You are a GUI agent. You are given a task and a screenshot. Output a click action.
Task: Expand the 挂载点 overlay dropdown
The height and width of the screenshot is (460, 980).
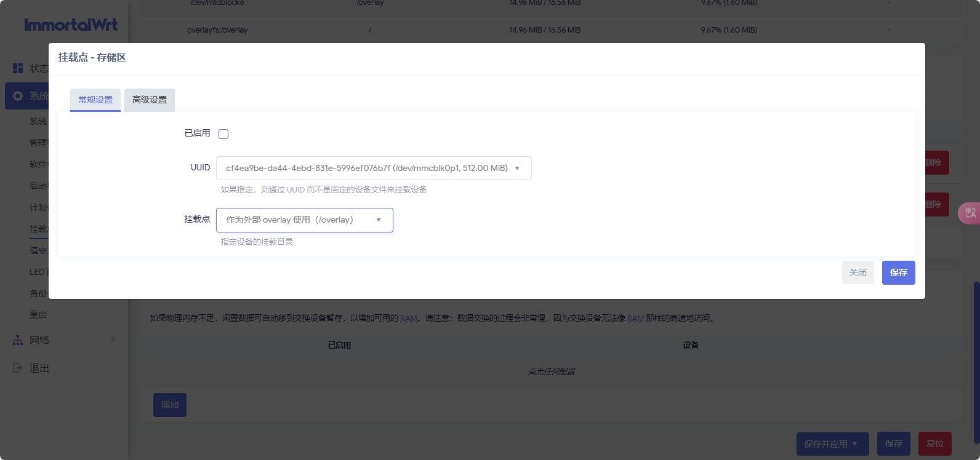click(x=304, y=220)
